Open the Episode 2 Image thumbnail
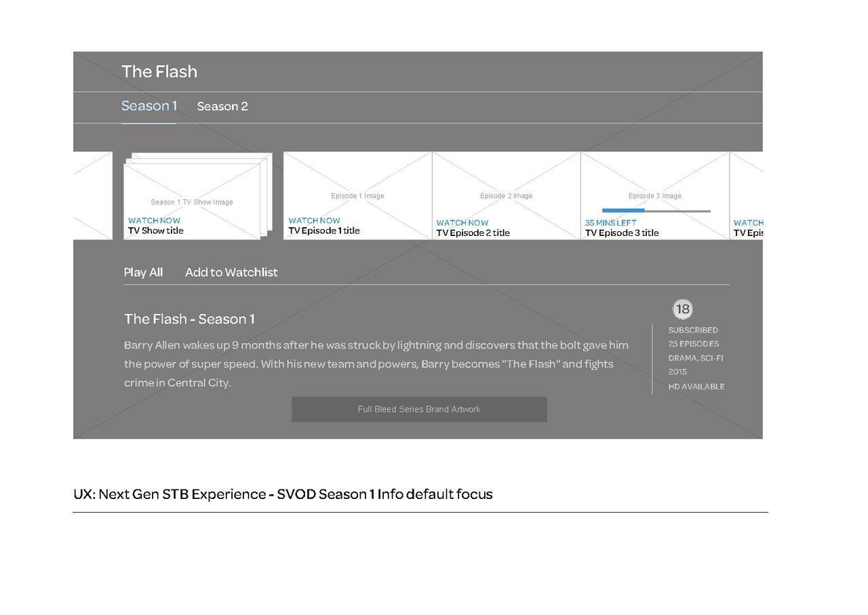 point(507,195)
